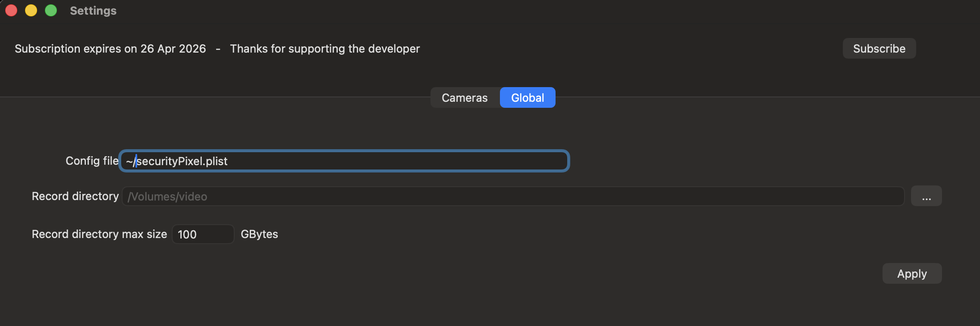Zoom the window using the green button
The image size is (980, 326).
51,10
